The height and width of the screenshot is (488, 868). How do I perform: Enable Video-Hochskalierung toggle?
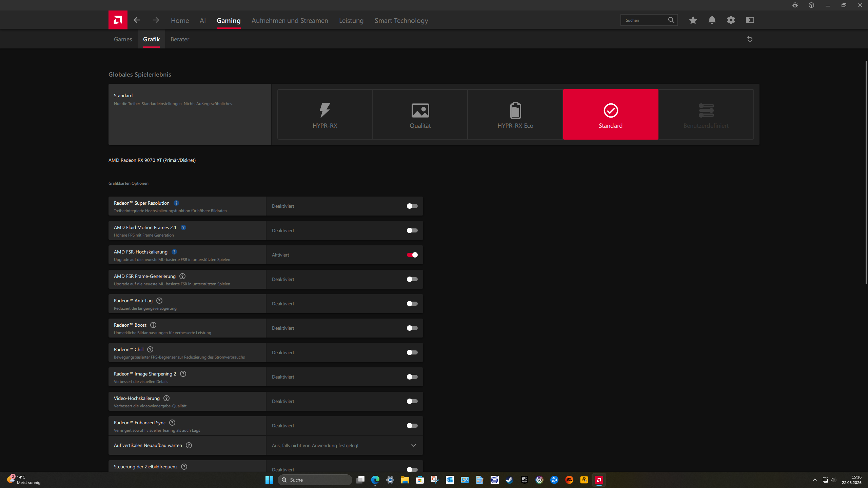tap(412, 401)
